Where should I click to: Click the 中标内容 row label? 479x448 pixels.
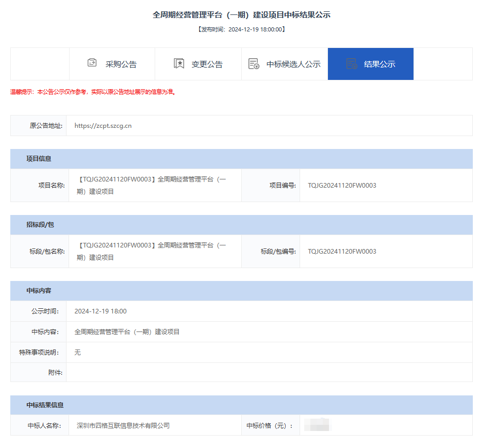[x=45, y=332]
